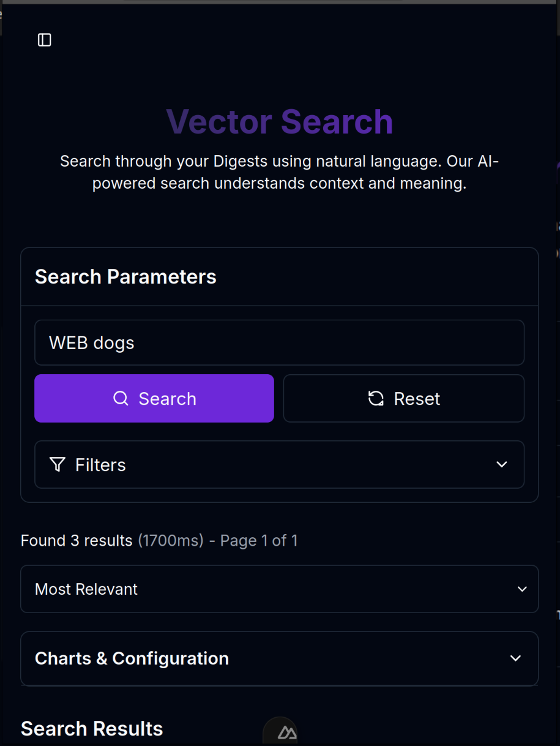
Task: Click the Charts & Configuration chevron arrow
Action: [x=516, y=658]
